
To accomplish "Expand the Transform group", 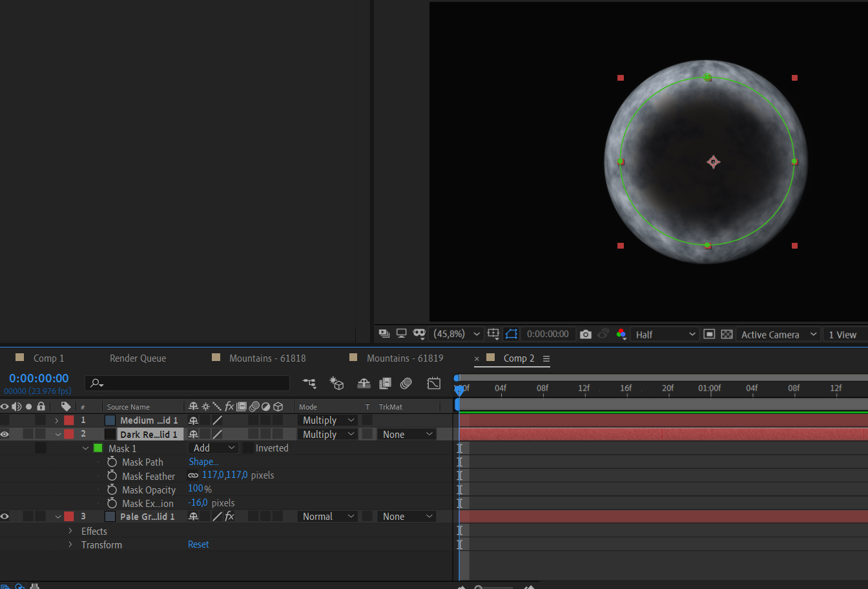I will coord(70,544).
